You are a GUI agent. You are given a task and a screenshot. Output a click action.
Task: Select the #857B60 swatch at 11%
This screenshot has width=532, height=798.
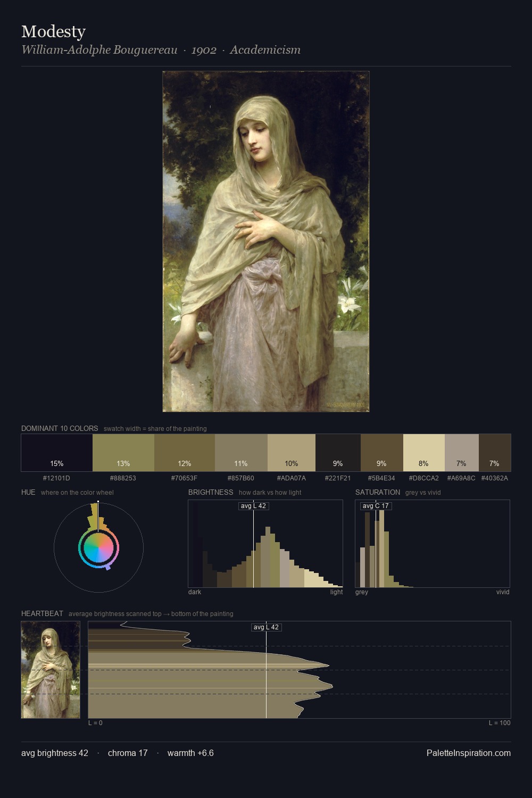241,453
